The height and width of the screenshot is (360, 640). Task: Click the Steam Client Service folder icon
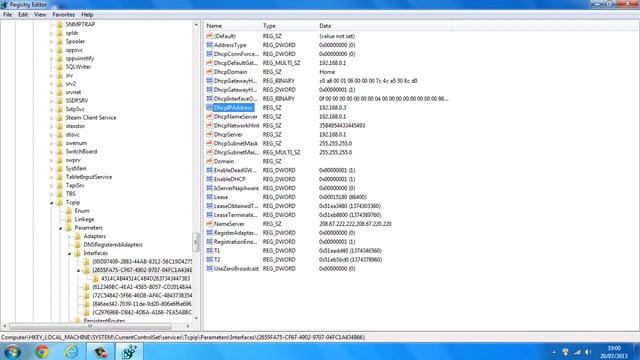60,118
